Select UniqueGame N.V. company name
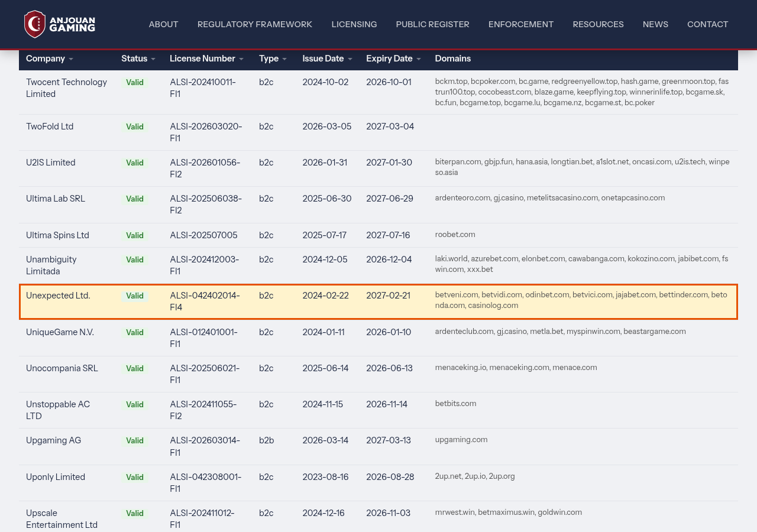 point(60,332)
